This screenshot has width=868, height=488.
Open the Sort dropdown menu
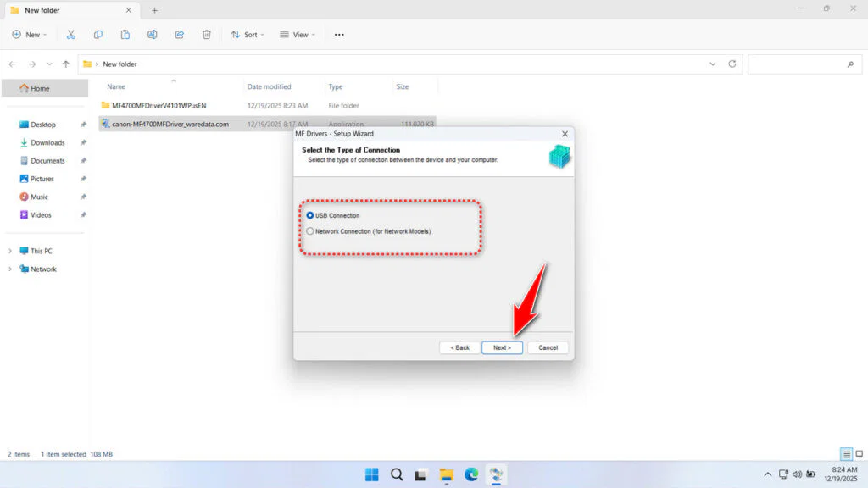248,35
